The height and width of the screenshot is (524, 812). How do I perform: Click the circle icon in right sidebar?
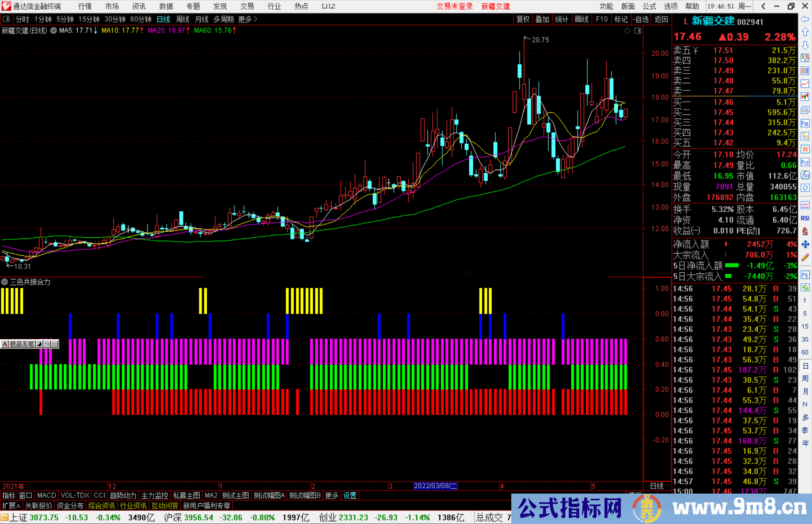click(805, 188)
